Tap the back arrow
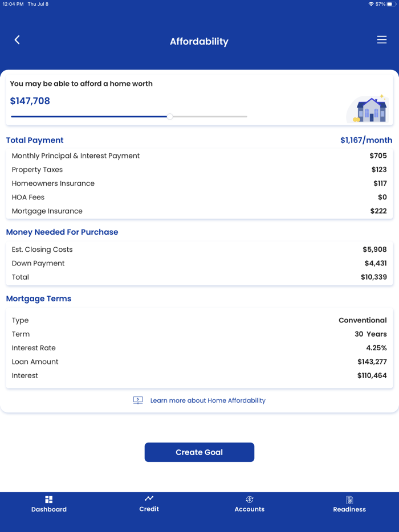399x532 pixels. click(x=17, y=40)
